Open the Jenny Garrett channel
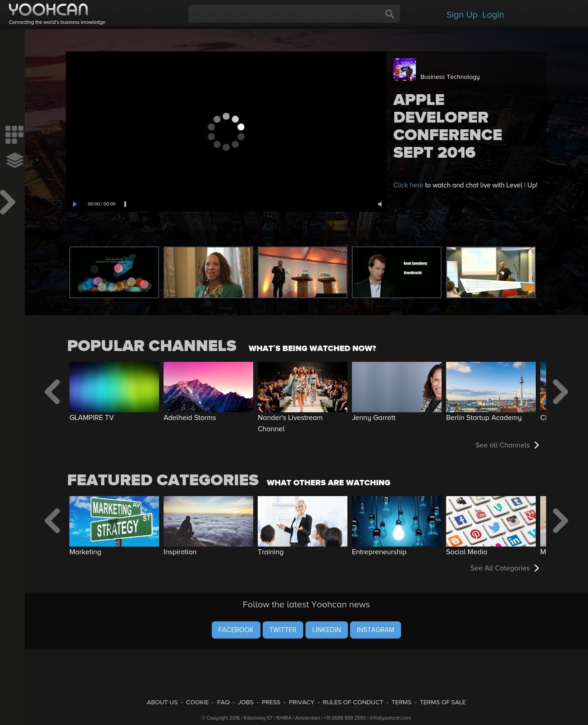Screen dimensions: 588x725 [x=397, y=387]
